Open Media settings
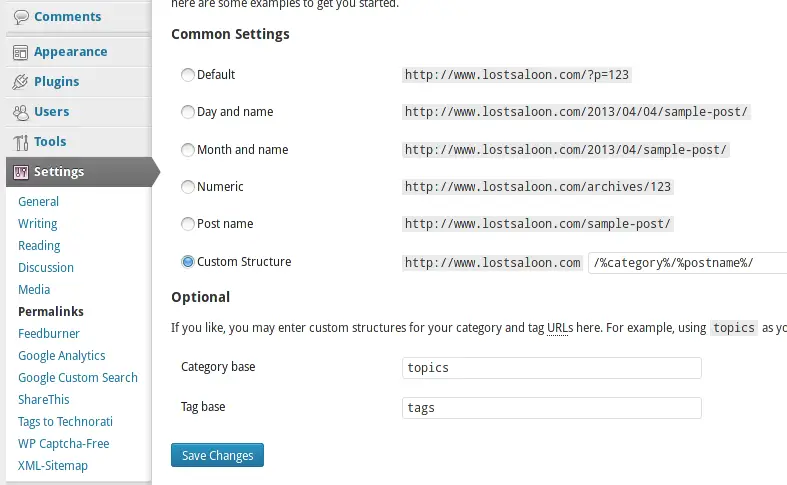Screen dimensions: 787x485 (34, 290)
